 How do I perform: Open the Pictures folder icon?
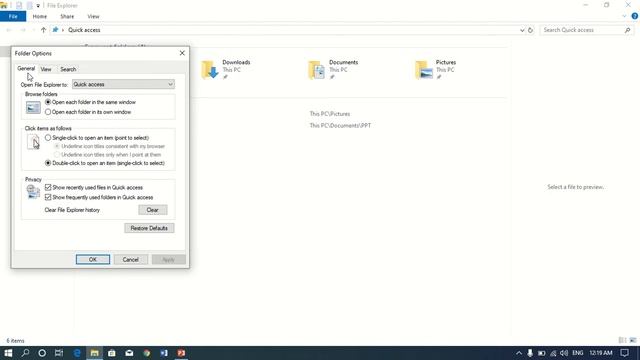pos(424,70)
